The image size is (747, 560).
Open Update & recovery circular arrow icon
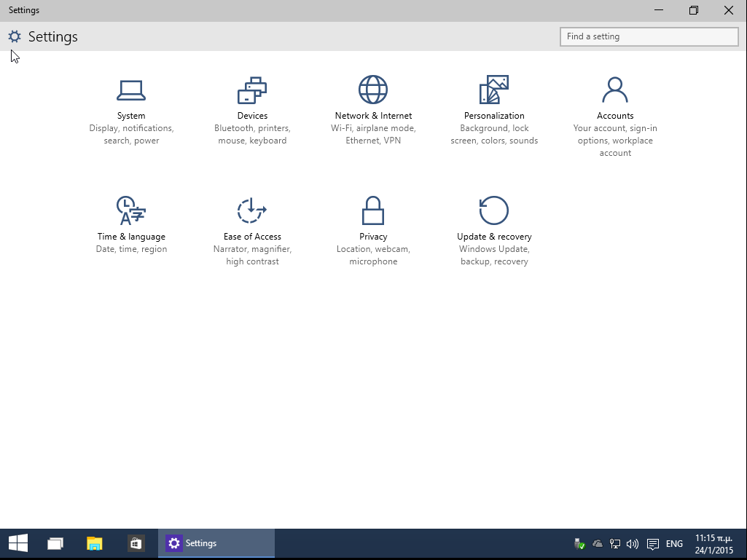tap(494, 210)
